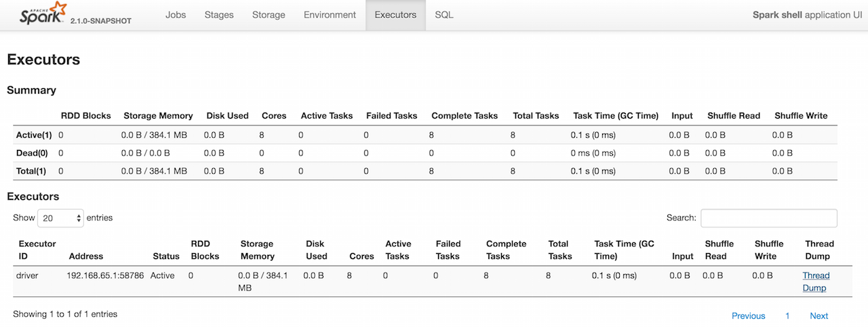Open the Jobs tab
868x327 pixels.
(x=176, y=15)
